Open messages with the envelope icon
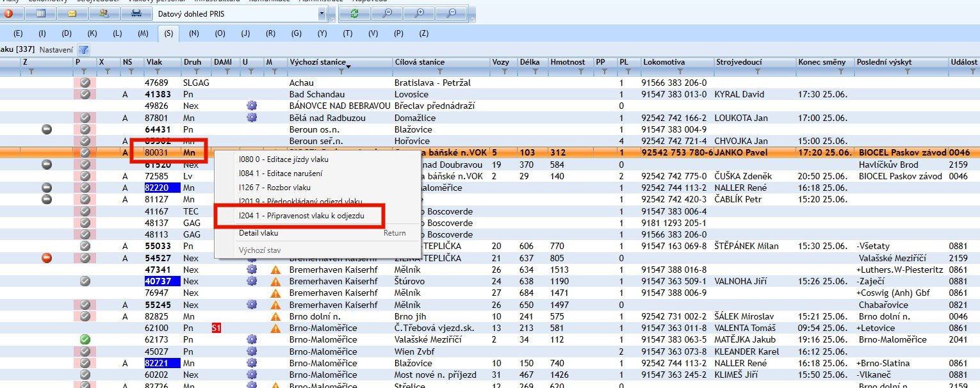 pos(72,13)
